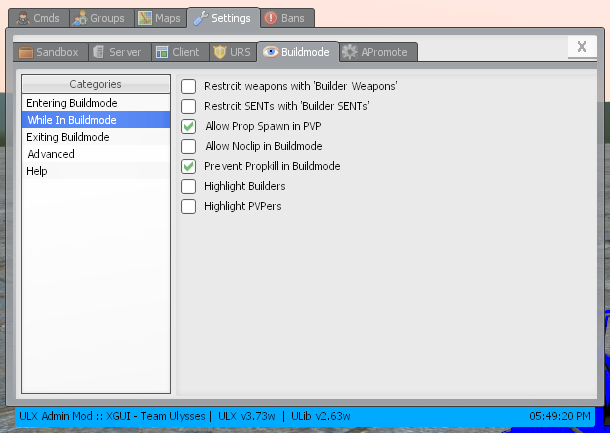Image resolution: width=610 pixels, height=433 pixels.
Task: Enable Restrcit SENTs with 'Builder SENTs'
Action: [188, 106]
